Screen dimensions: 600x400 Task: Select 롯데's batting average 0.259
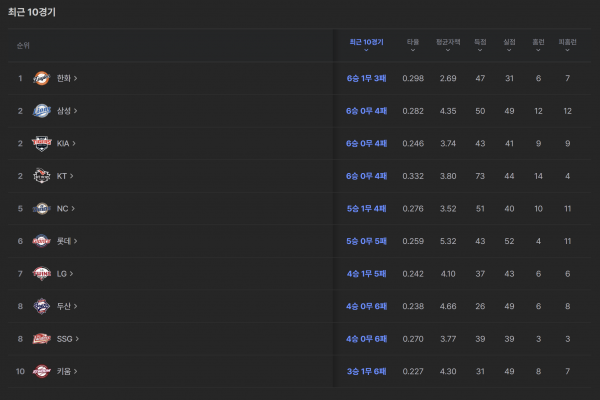click(x=413, y=241)
